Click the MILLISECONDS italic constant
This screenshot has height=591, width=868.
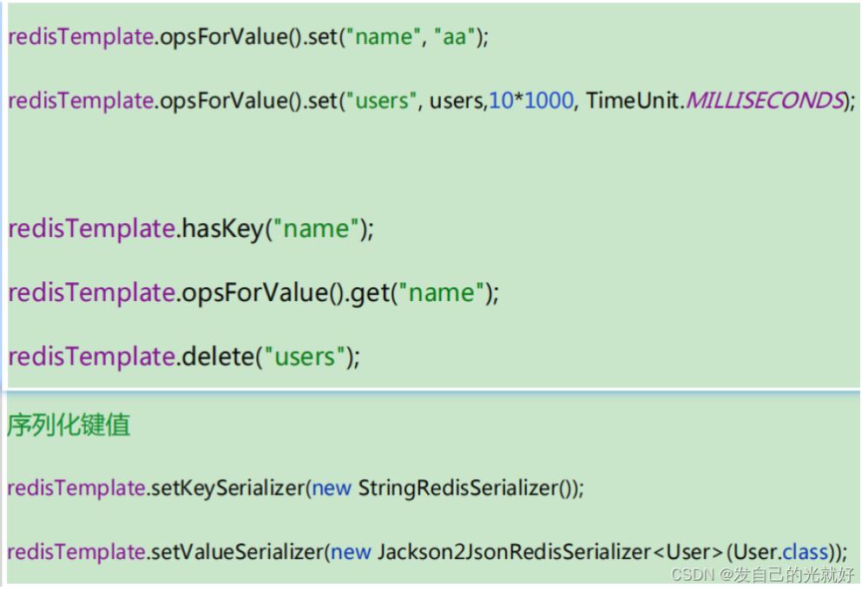coord(763,101)
